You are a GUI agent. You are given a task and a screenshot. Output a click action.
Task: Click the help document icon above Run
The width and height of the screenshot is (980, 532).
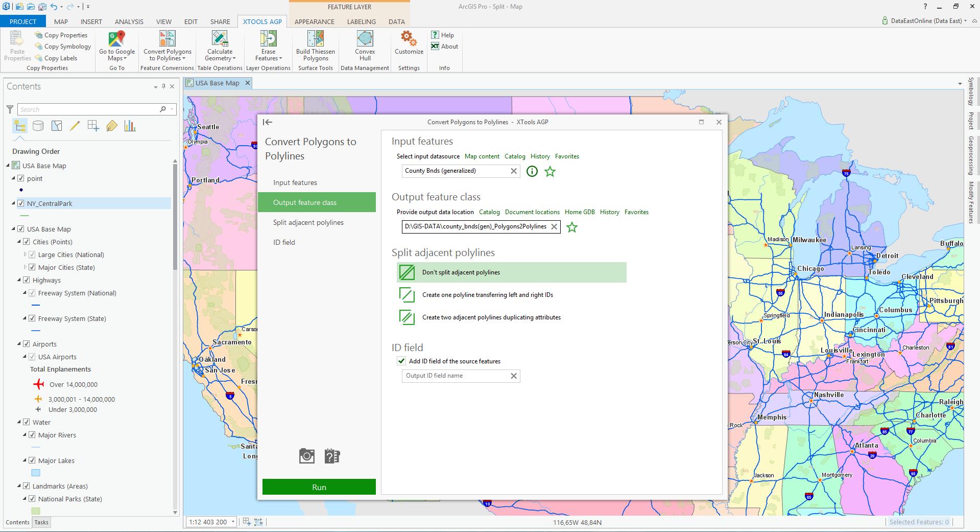332,456
